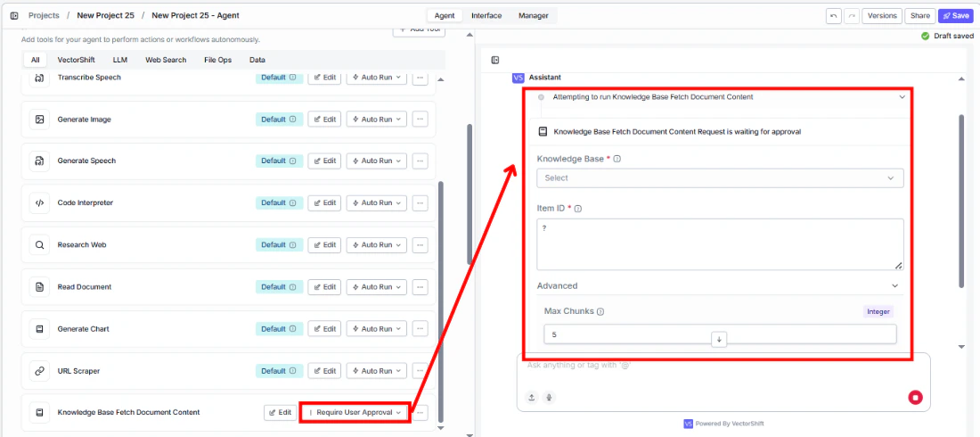The image size is (980, 437).
Task: Click the URL Scraper link icon
Action: [x=39, y=371]
